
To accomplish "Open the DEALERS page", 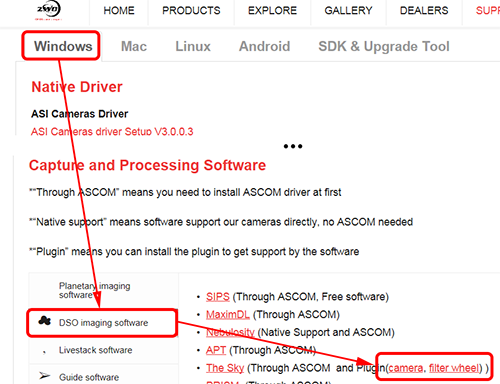I will [424, 11].
